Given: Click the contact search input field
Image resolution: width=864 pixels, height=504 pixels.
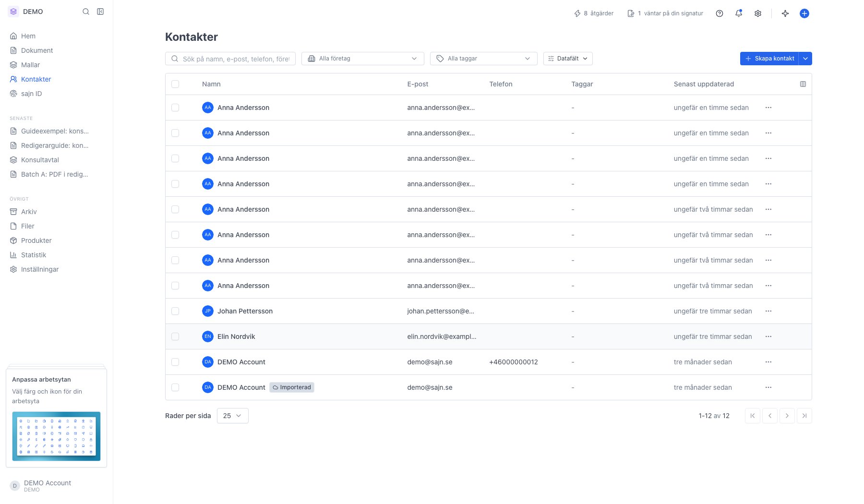Looking at the screenshot, I should [x=230, y=59].
